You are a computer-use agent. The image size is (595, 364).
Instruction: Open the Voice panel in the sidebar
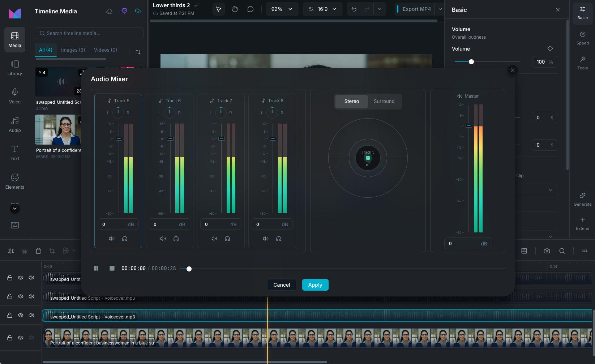[x=14, y=95]
